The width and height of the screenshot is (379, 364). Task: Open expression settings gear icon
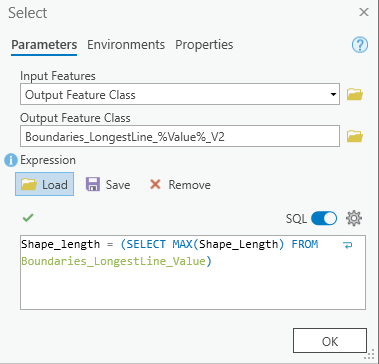click(354, 219)
